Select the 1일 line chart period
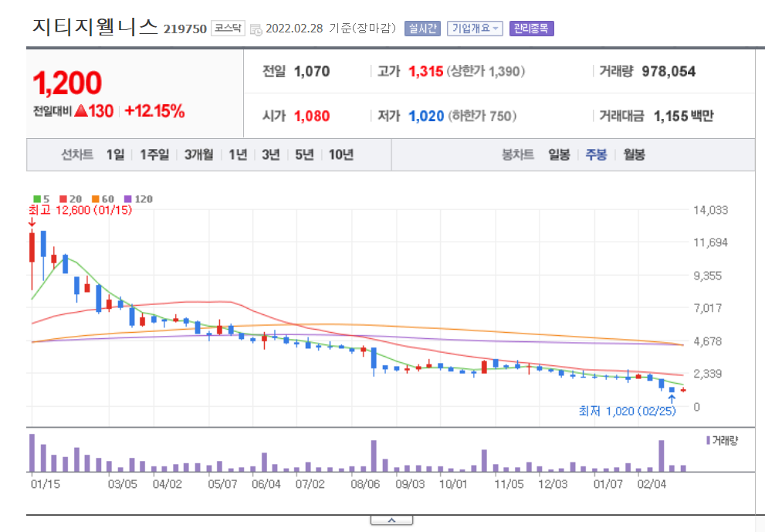765x532 pixels. (x=116, y=154)
